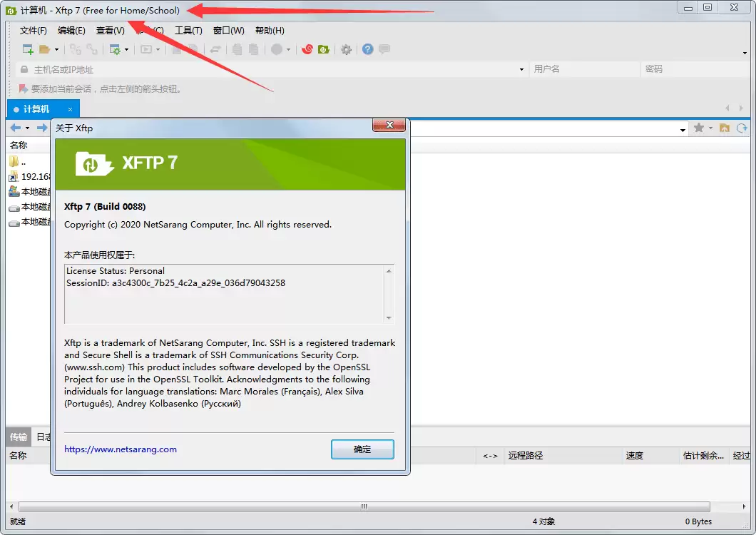Image resolution: width=756 pixels, height=535 pixels.
Task: Click the go-to-parent folder icon
Action: (725, 128)
